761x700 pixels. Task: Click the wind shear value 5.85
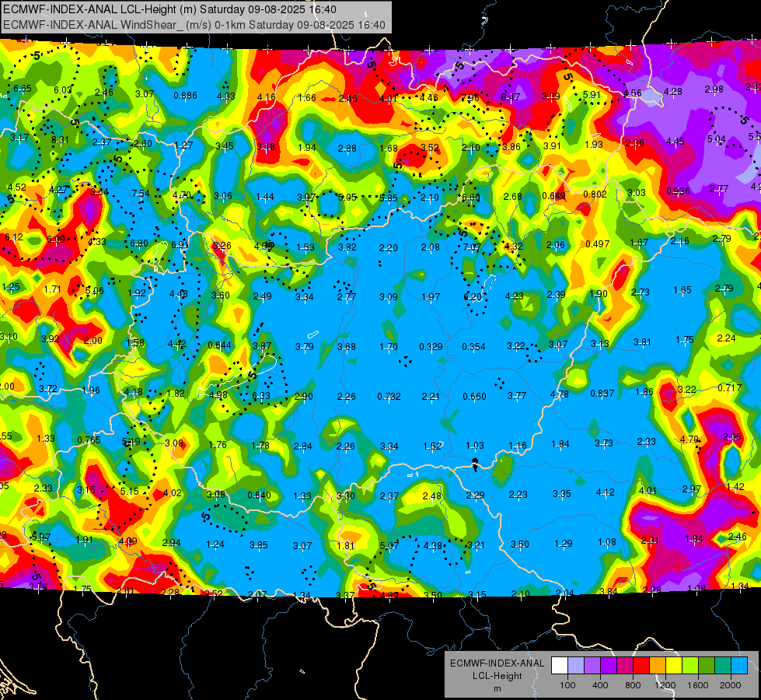point(389,198)
